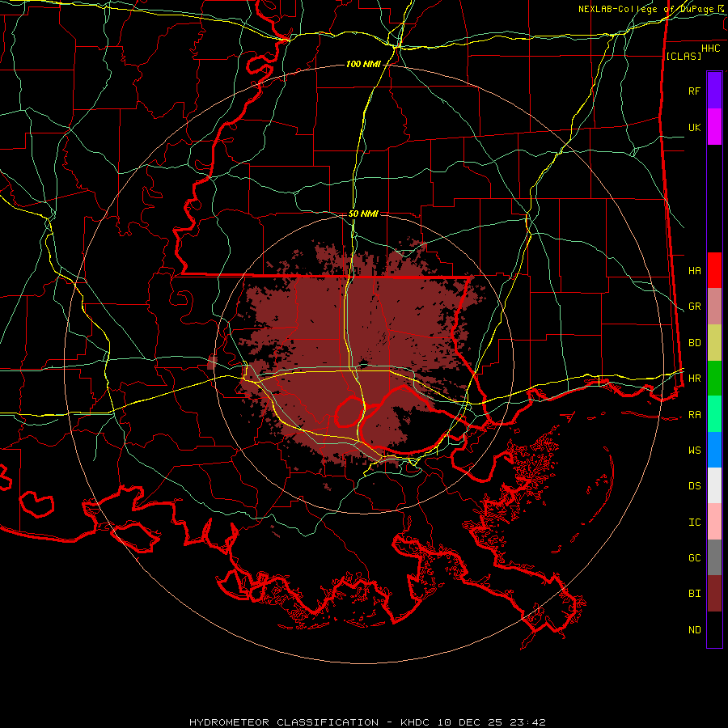Click the WS legend label
728x728 pixels.
(x=694, y=450)
